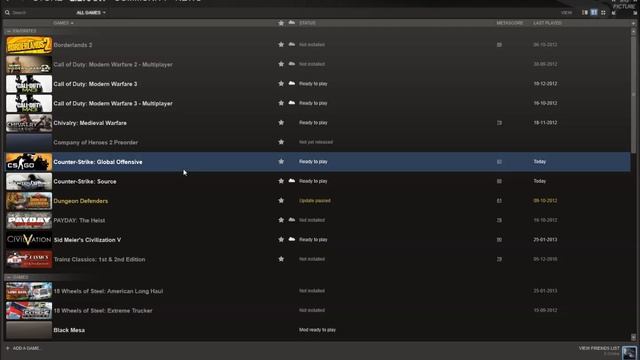Click the cloud icon for Borderlands 2
The height and width of the screenshot is (360, 640).
point(291,44)
